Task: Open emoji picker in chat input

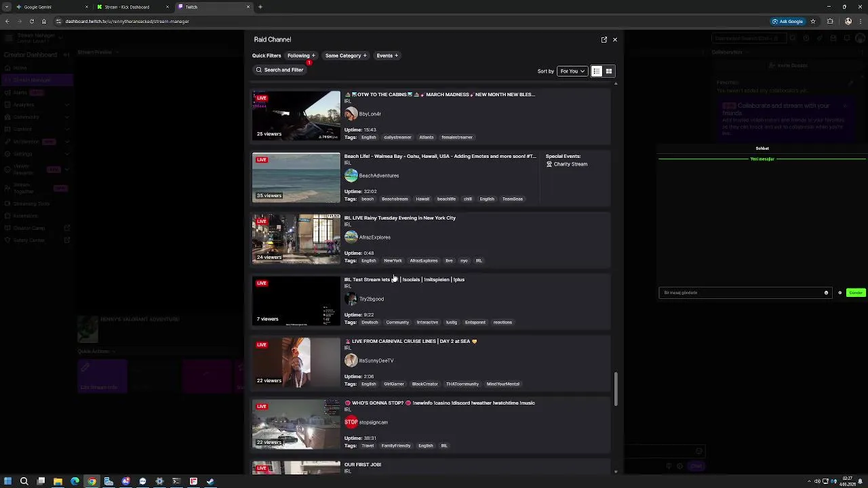Action: click(x=826, y=293)
